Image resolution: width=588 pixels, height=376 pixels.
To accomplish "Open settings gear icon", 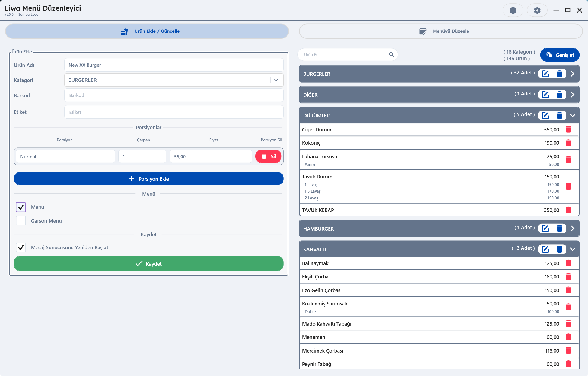I will point(537,10).
